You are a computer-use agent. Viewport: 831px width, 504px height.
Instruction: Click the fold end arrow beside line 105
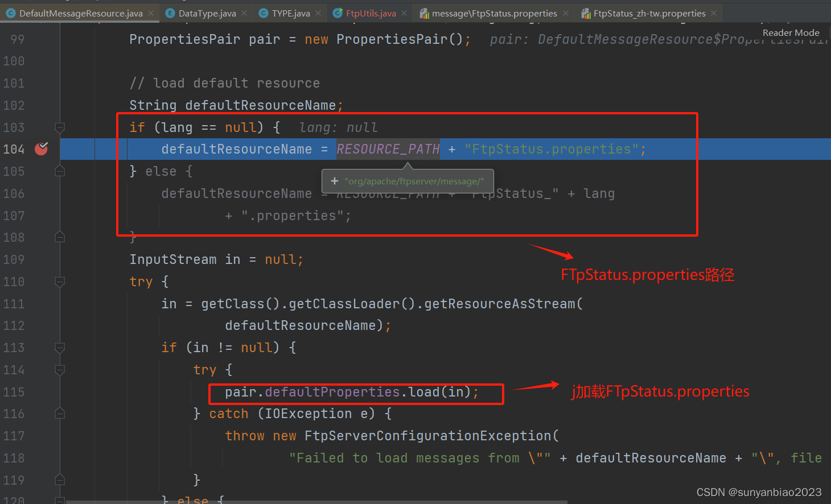(x=60, y=171)
